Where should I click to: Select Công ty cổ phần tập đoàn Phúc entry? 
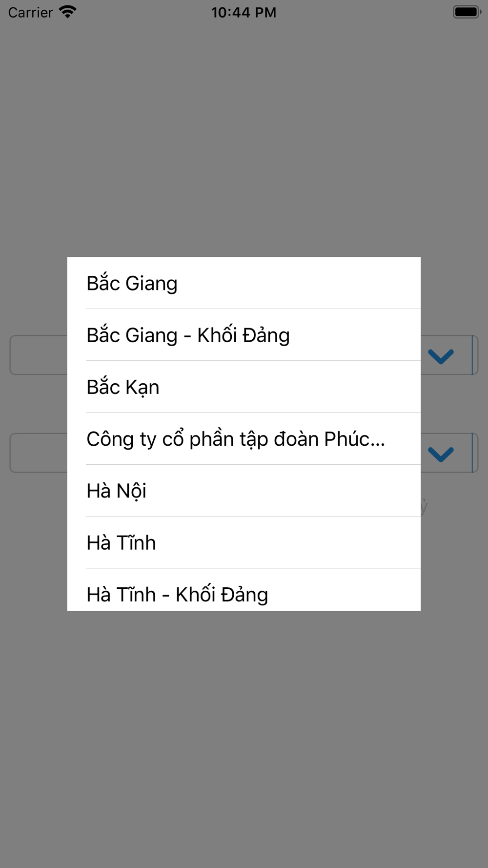244,438
